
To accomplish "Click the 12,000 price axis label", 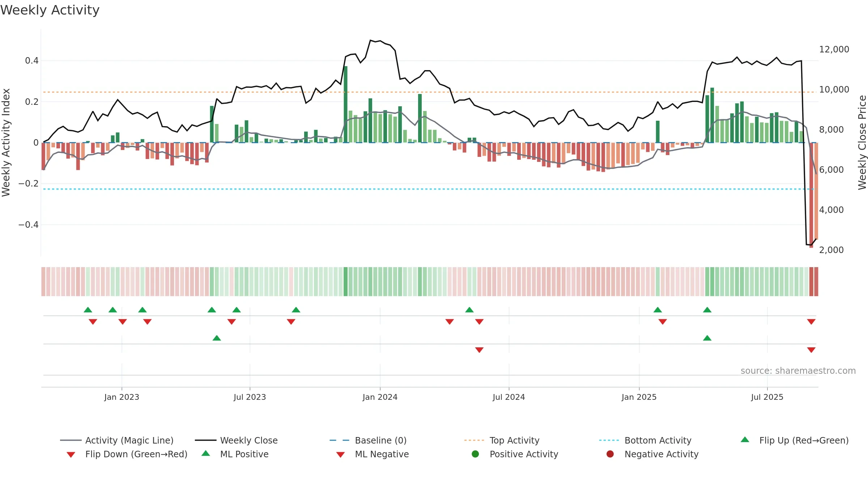I will click(x=834, y=50).
